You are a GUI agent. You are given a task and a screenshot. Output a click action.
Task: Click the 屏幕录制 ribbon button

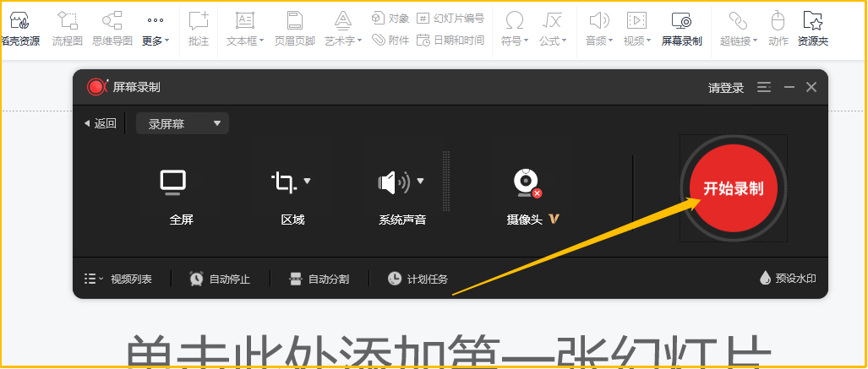[681, 29]
